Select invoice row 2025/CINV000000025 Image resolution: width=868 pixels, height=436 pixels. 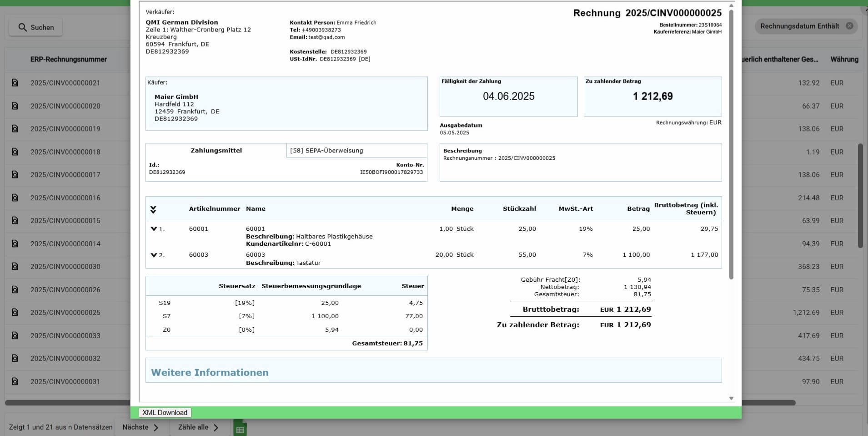(x=65, y=313)
